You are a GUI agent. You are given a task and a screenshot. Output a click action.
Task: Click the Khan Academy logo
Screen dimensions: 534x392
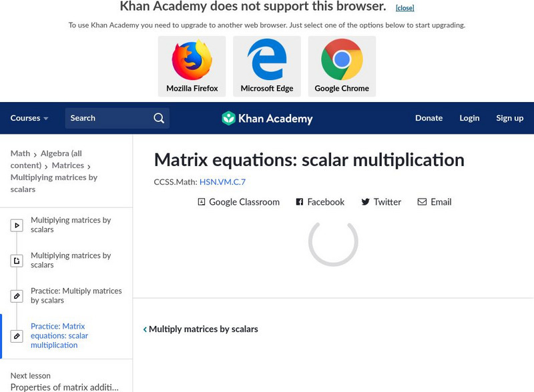click(x=267, y=119)
